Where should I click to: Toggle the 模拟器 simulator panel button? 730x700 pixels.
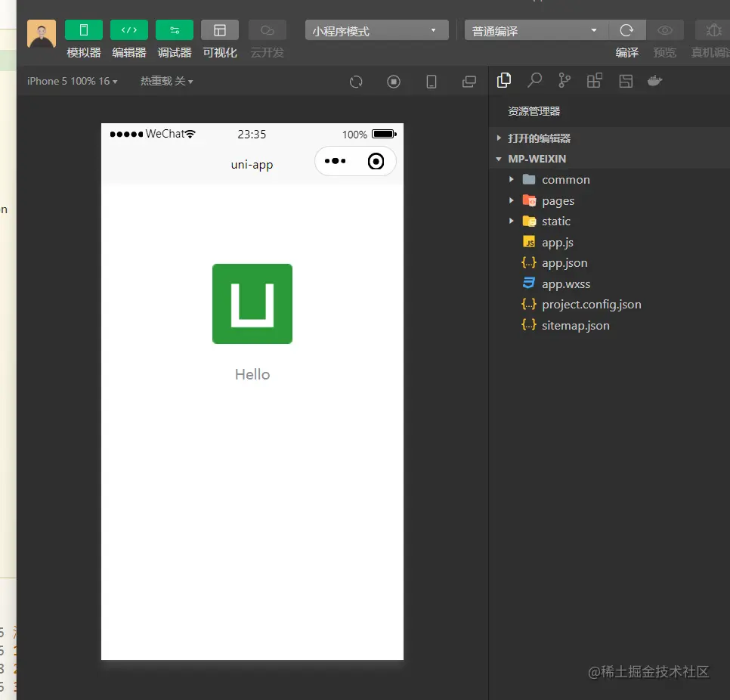tap(84, 30)
